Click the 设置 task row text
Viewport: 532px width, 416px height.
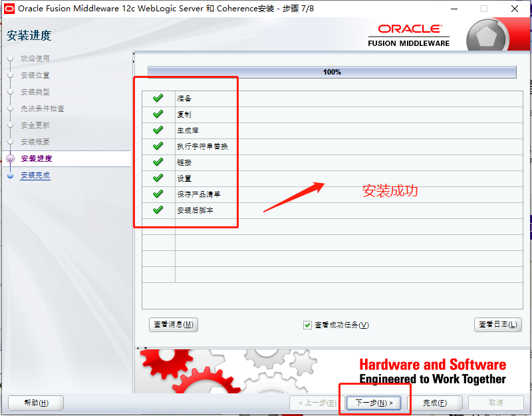click(184, 178)
